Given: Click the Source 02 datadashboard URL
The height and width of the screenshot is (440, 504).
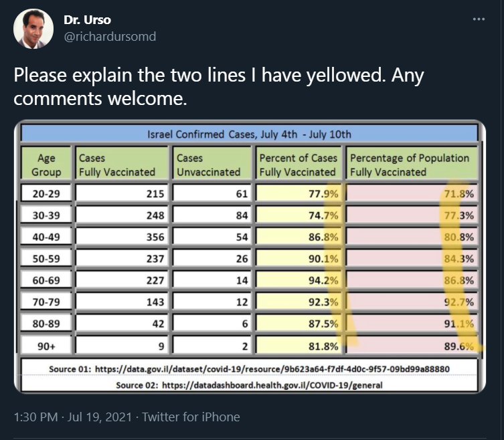Looking at the screenshot, I should click(272, 384).
